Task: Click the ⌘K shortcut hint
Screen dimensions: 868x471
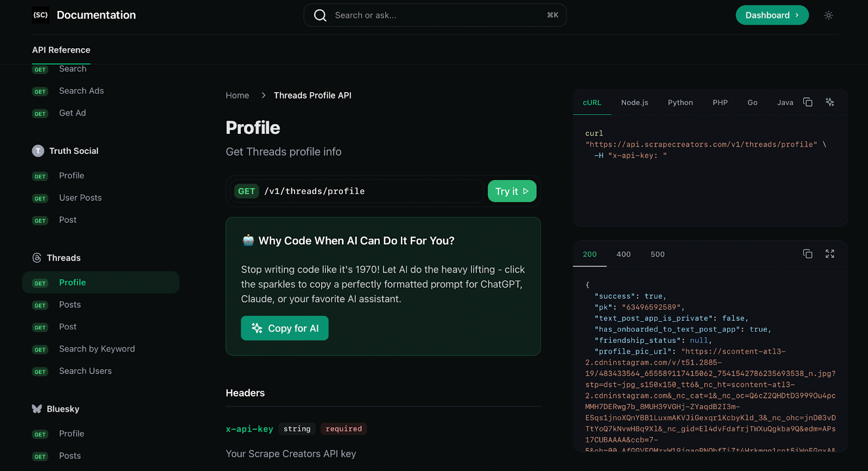Action: [x=552, y=15]
